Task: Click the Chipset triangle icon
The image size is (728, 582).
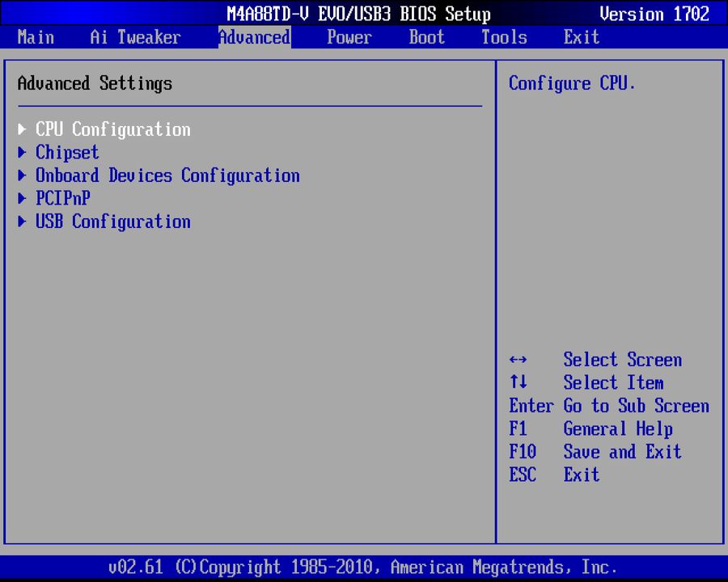Action: [22, 152]
